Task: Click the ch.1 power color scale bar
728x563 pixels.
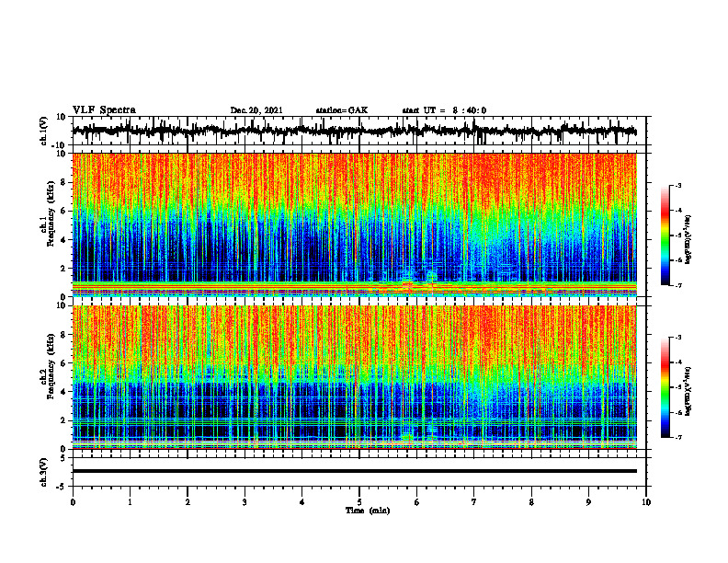Action: 665,236
